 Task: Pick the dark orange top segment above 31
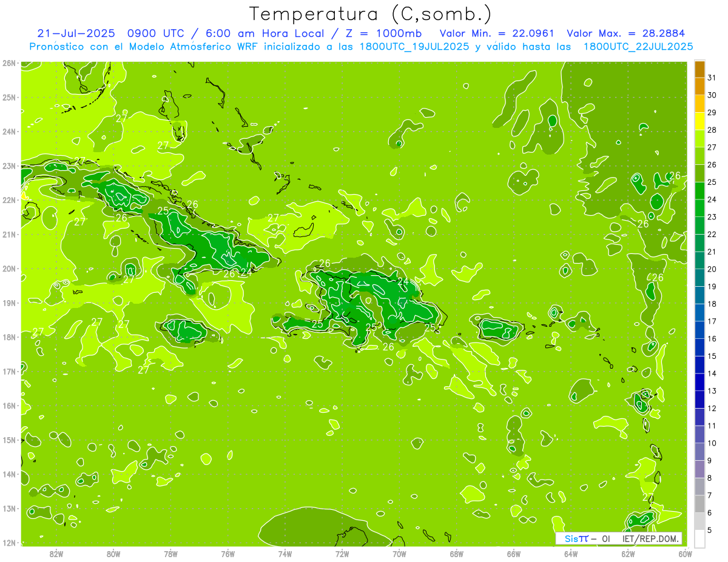coord(699,69)
